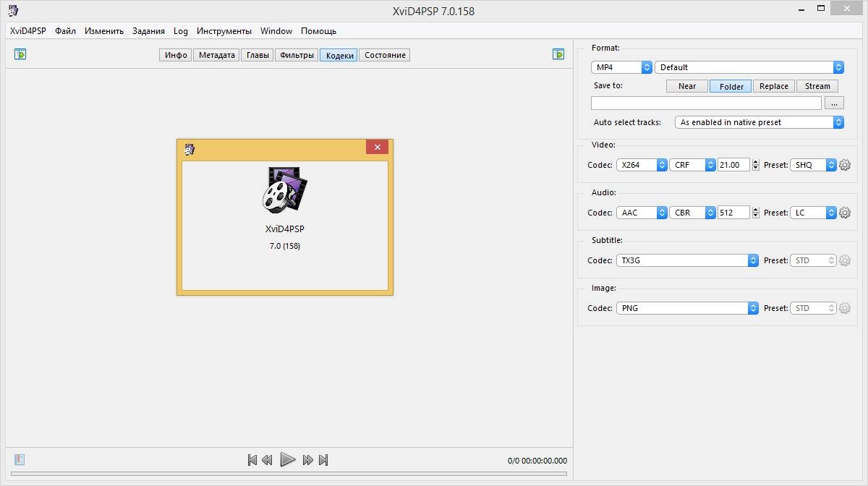Image resolution: width=868 pixels, height=486 pixels.
Task: Click the Save to path field
Action: click(706, 103)
